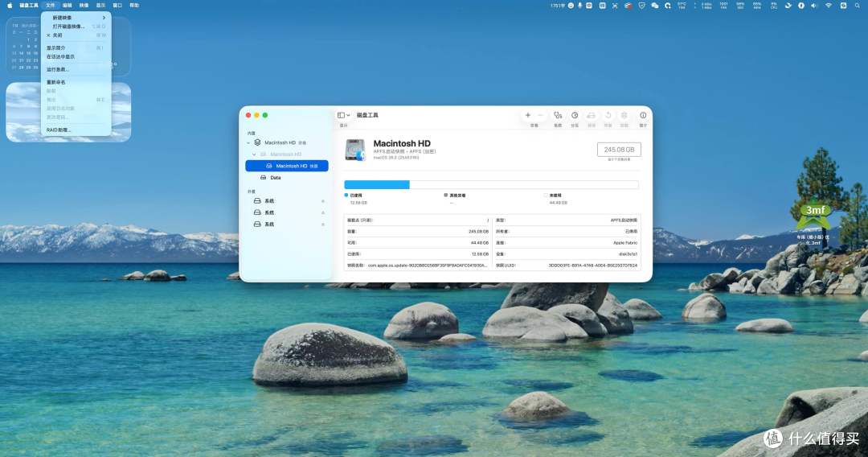
Task: Open the Edit menu in menu bar
Action: tap(67, 5)
